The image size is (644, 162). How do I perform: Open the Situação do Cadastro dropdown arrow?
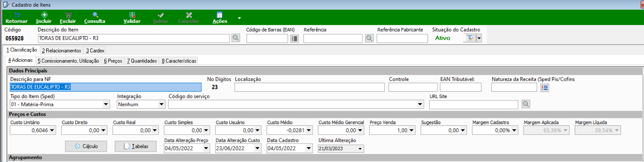(x=479, y=38)
